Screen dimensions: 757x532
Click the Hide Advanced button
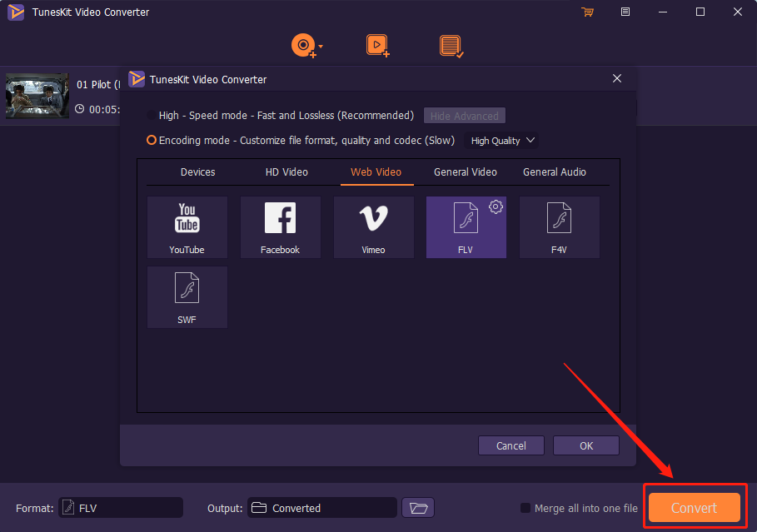(465, 116)
